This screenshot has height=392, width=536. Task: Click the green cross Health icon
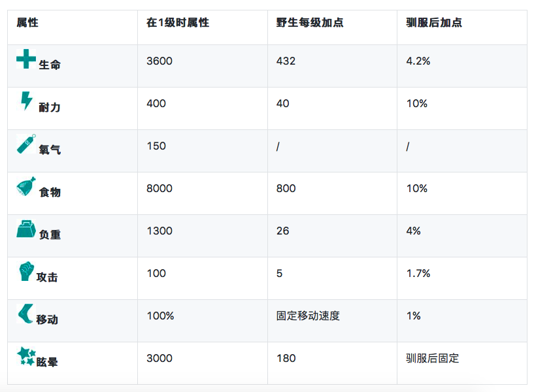(26, 59)
